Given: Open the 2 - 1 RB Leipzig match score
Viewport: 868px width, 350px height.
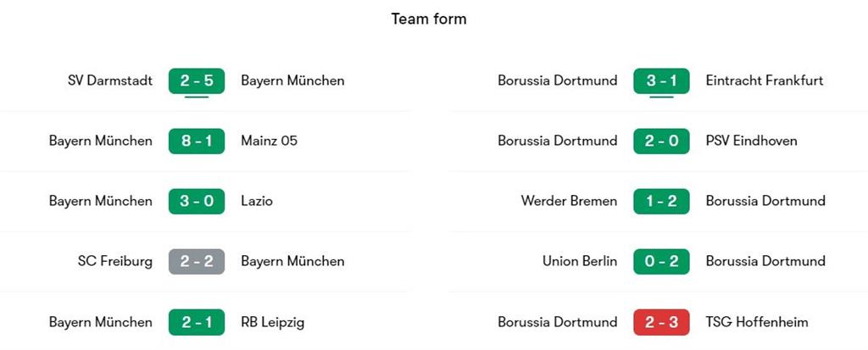Looking at the screenshot, I should coord(197,322).
